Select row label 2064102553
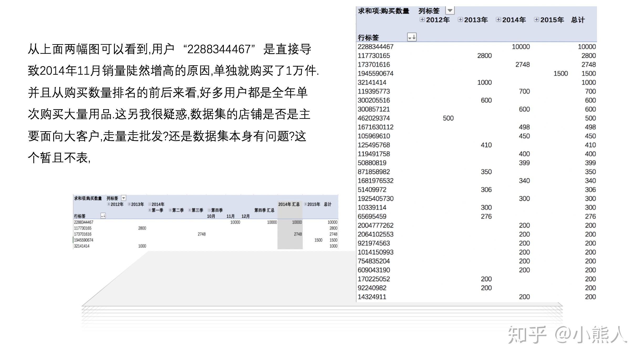Image resolution: width=644 pixels, height=361 pixels. pyautogui.click(x=376, y=234)
